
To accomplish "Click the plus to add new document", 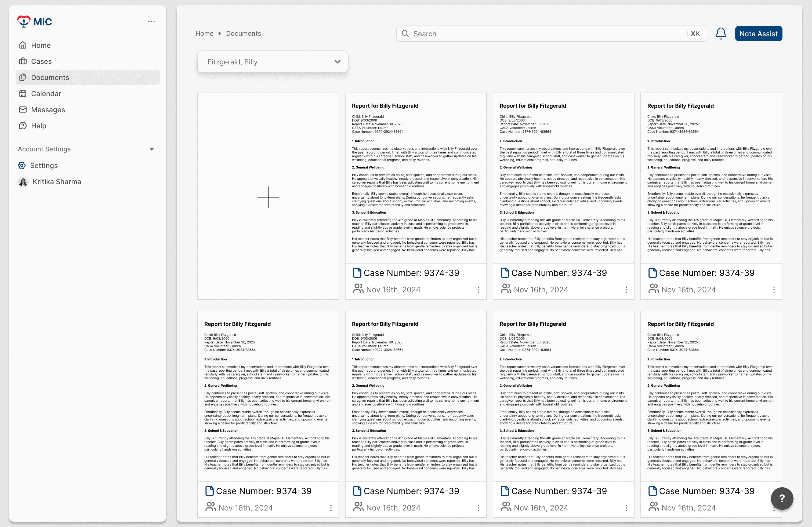I will 268,197.
